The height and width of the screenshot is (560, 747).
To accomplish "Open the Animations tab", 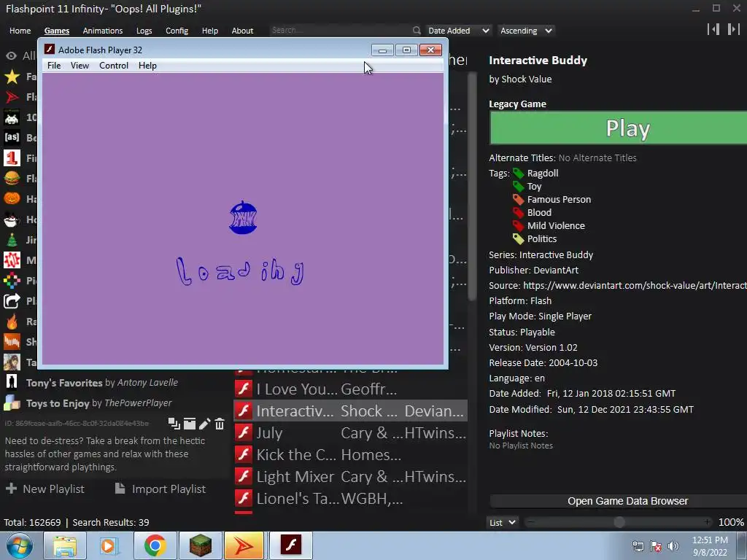I will 102,31.
